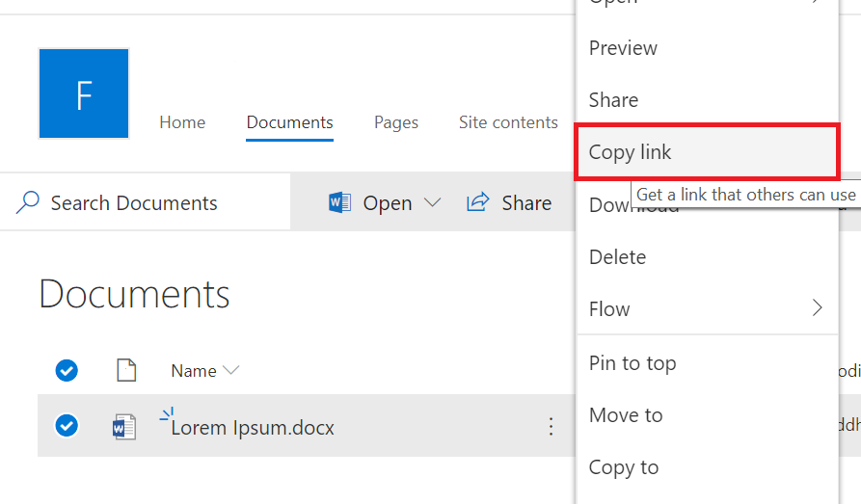Expand the Flow submenu arrow
861x504 pixels.
point(817,308)
